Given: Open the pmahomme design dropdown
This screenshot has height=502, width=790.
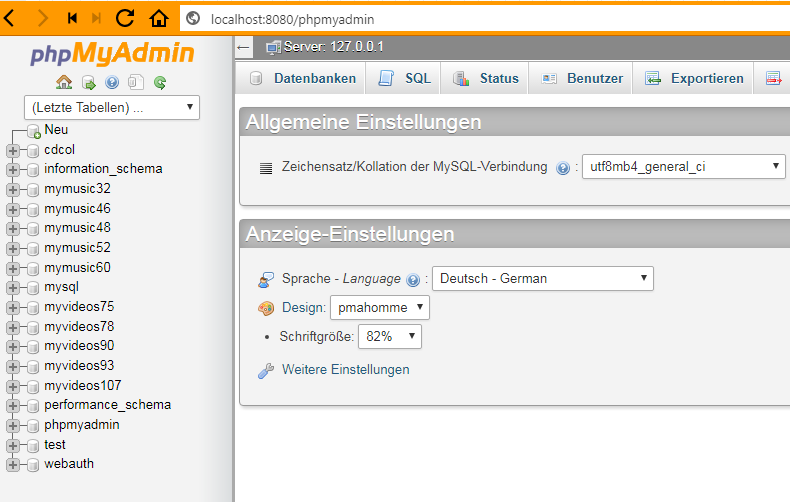Looking at the screenshot, I should pos(380,307).
